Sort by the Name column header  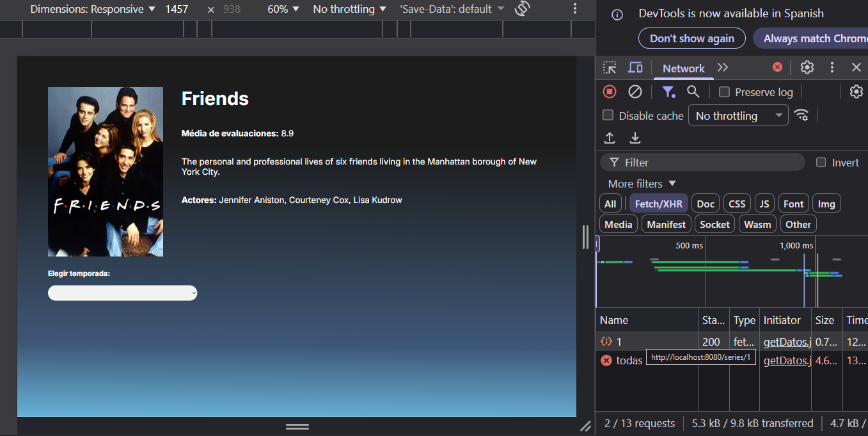click(647, 320)
